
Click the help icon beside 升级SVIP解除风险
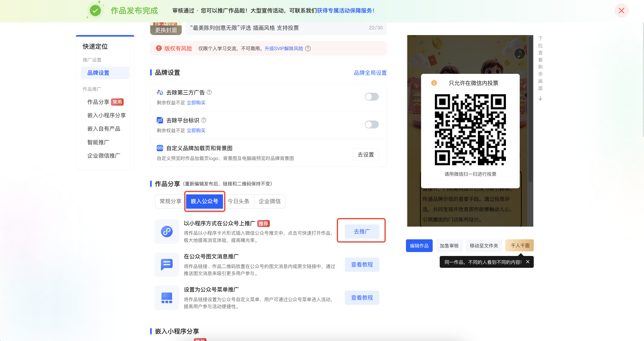pyautogui.click(x=308, y=48)
